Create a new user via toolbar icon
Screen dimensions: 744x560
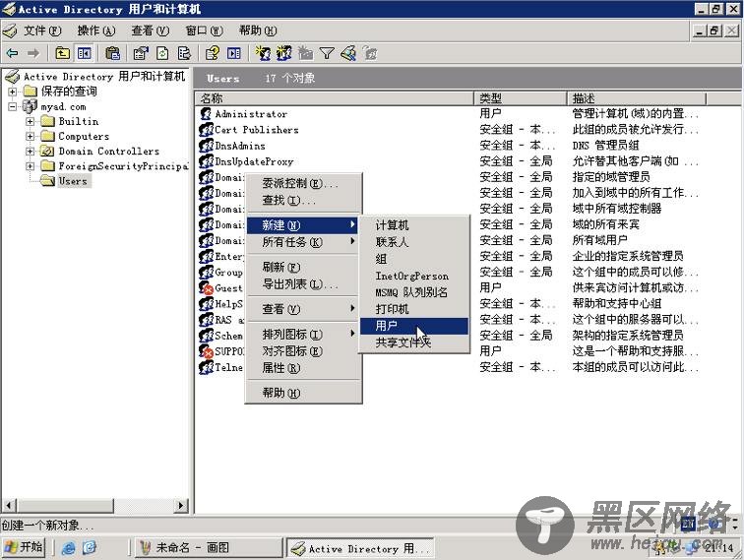(x=263, y=53)
